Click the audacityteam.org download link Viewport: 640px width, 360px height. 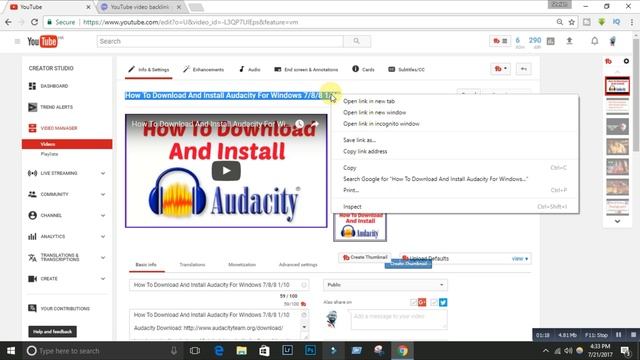click(233, 328)
